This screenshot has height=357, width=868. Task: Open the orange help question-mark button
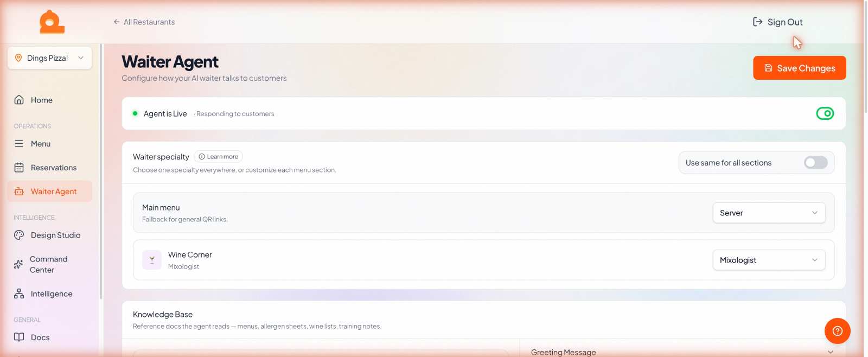point(838,331)
